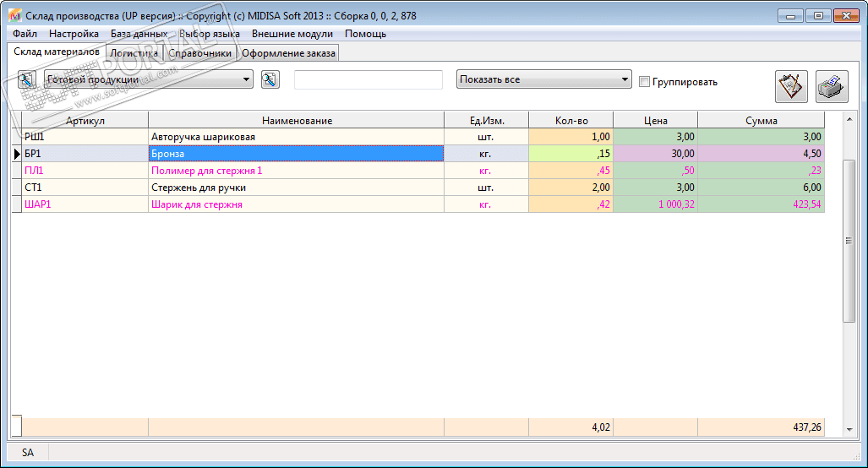Toggle the Группировать checkbox

[644, 82]
